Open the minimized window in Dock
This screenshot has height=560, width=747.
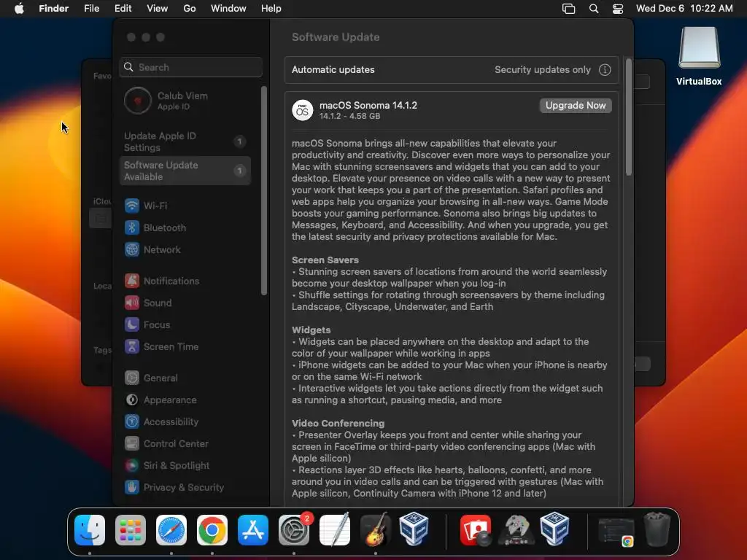[x=616, y=532]
